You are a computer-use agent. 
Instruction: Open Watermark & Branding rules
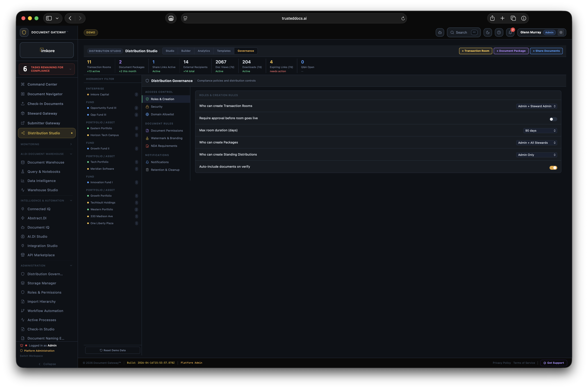coord(166,138)
